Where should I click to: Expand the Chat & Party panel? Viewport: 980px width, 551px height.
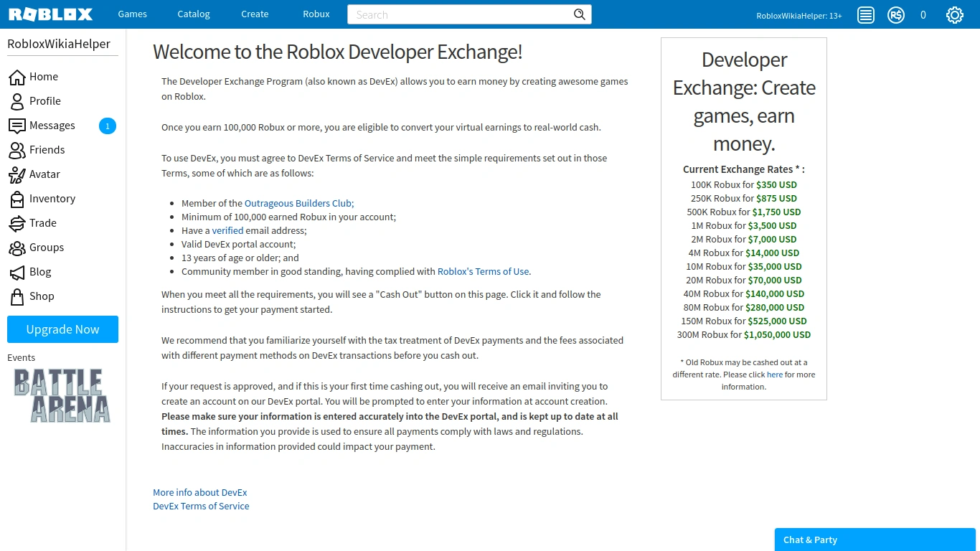[875, 540]
